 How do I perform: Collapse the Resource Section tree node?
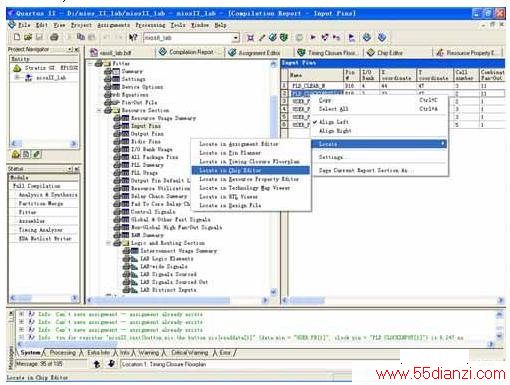coord(99,110)
